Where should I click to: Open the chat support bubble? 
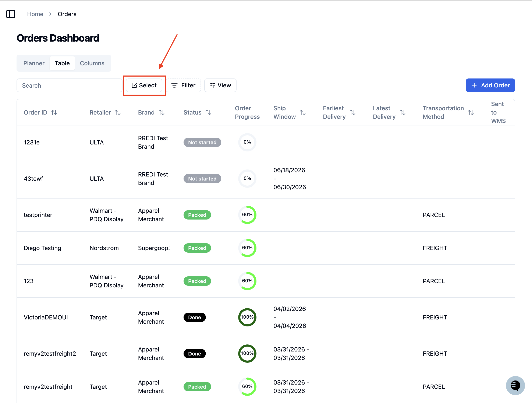(x=515, y=385)
